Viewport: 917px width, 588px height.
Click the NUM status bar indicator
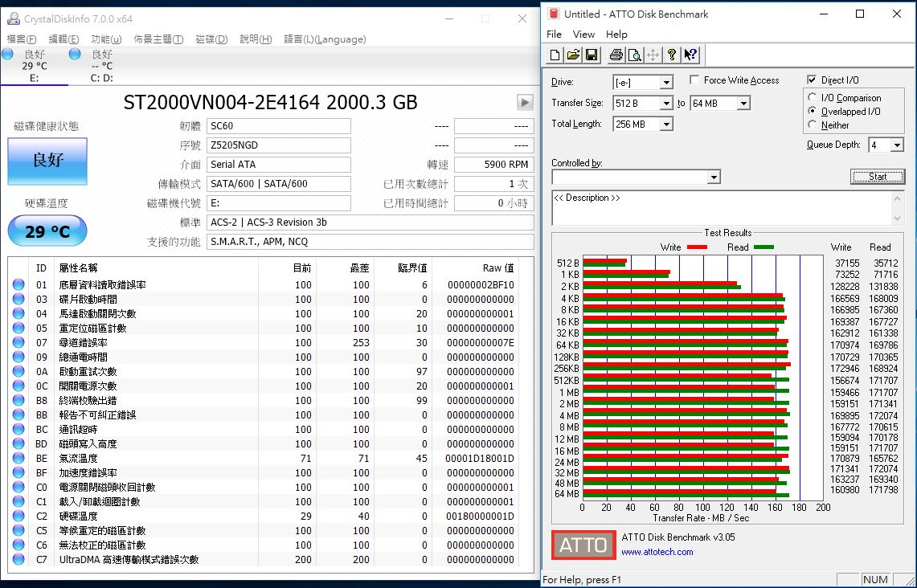(875, 579)
